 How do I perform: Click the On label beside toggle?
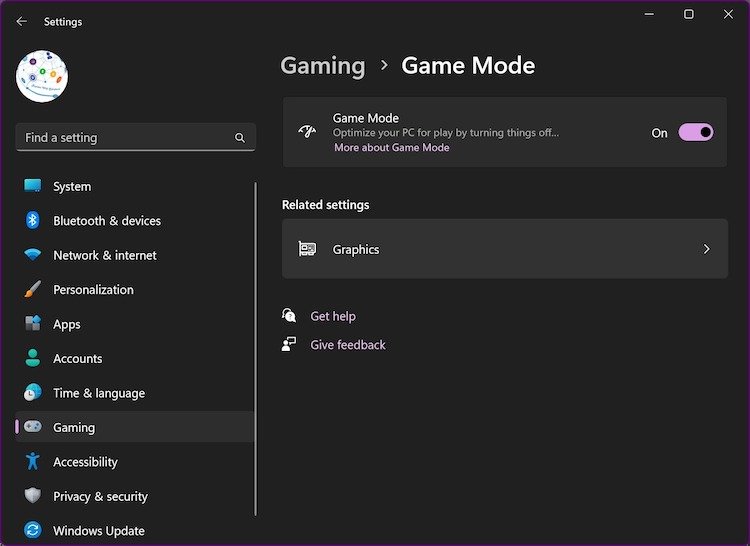tap(660, 133)
